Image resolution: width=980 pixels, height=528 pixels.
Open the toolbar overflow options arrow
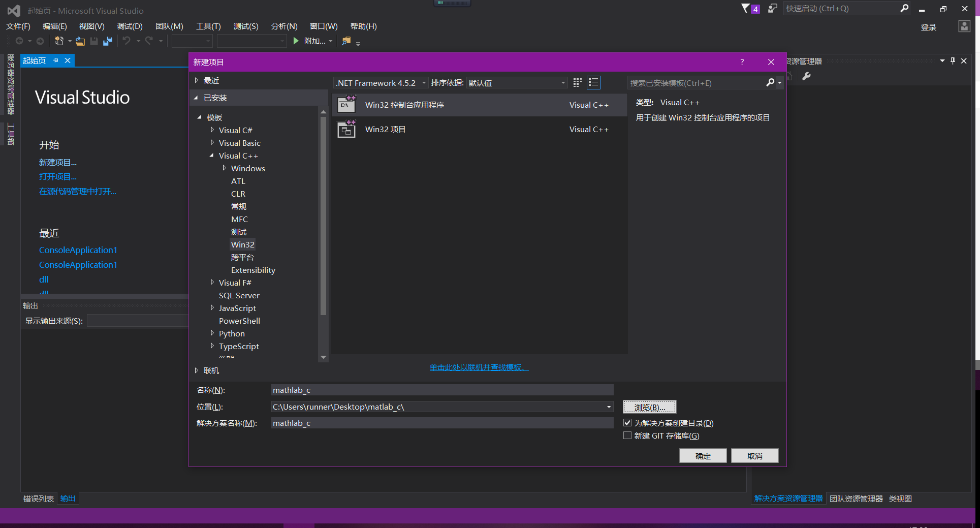pos(358,44)
